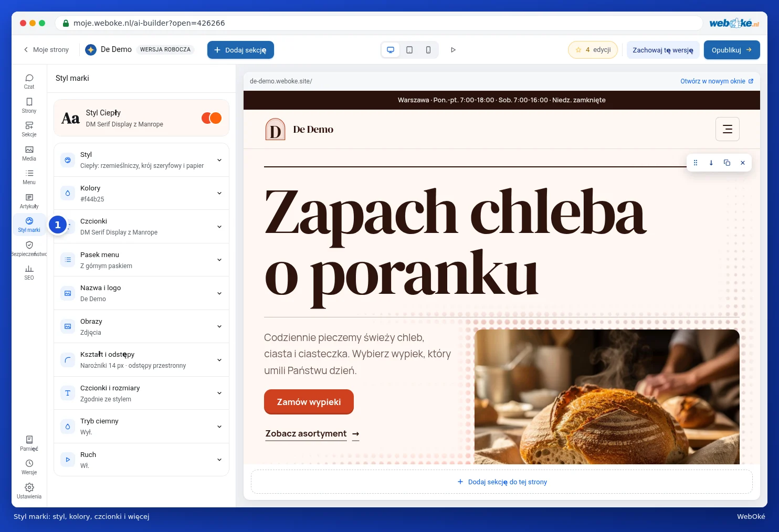
Task: Expand the Czcionki row
Action: [x=142, y=227]
